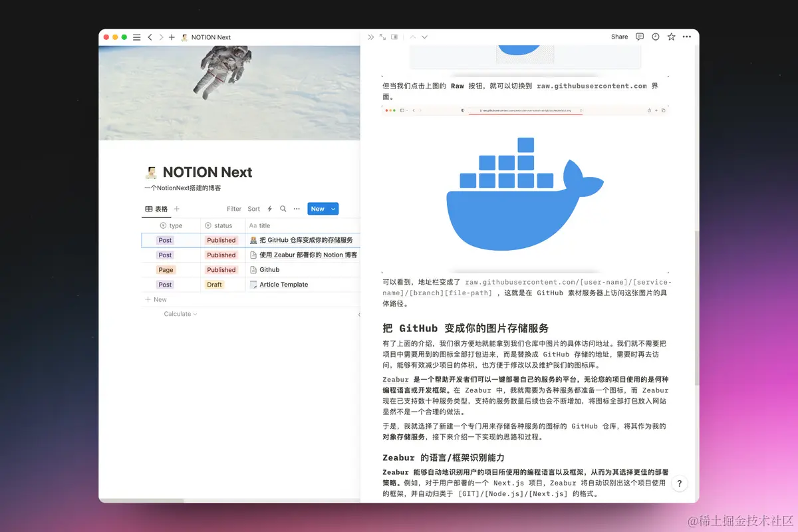Click the page subtitle 一个NotionNext搭建的博客

coord(182,188)
